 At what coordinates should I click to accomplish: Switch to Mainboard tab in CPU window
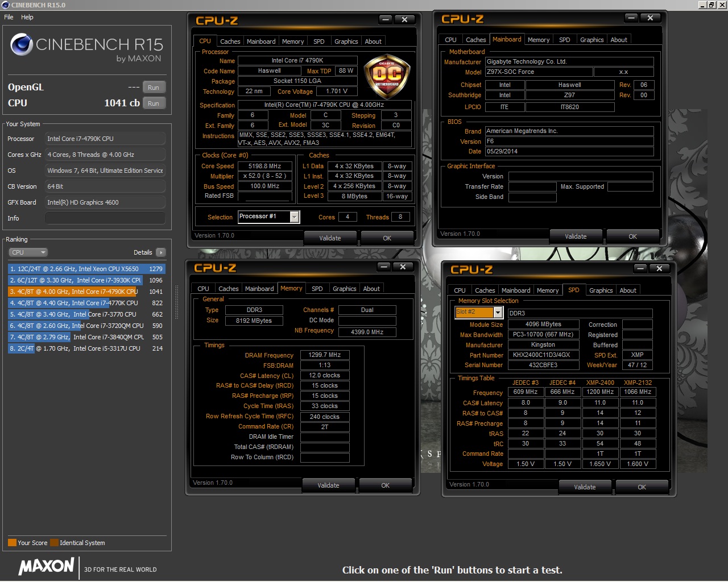point(261,41)
